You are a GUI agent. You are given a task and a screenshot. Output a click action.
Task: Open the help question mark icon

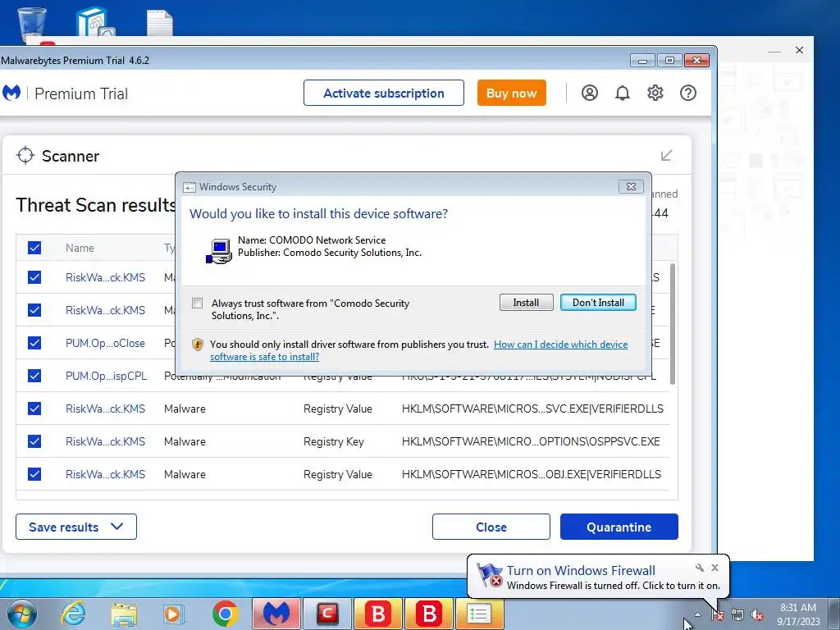(688, 94)
